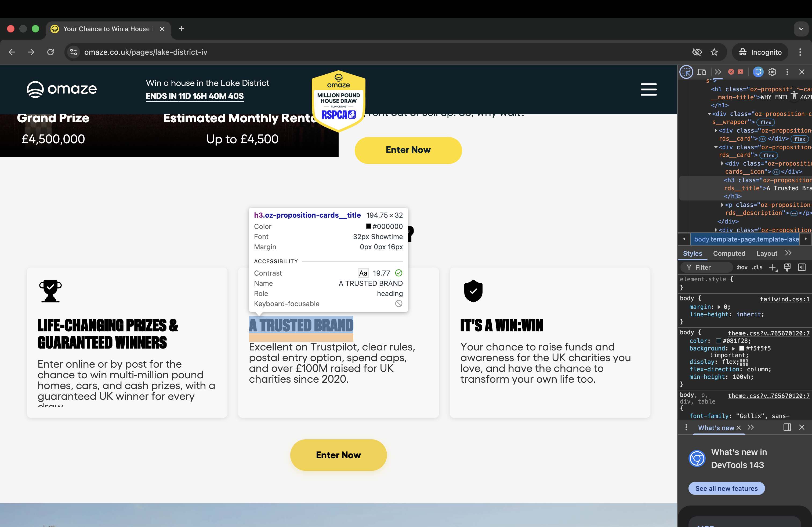Reload the page
Image resolution: width=812 pixels, height=527 pixels.
point(50,52)
